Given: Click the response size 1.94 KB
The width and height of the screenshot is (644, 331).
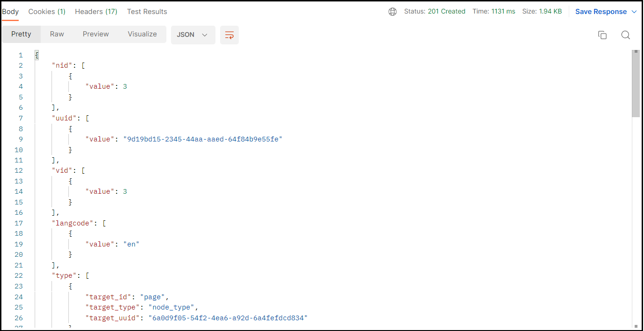Looking at the screenshot, I should 550,12.
